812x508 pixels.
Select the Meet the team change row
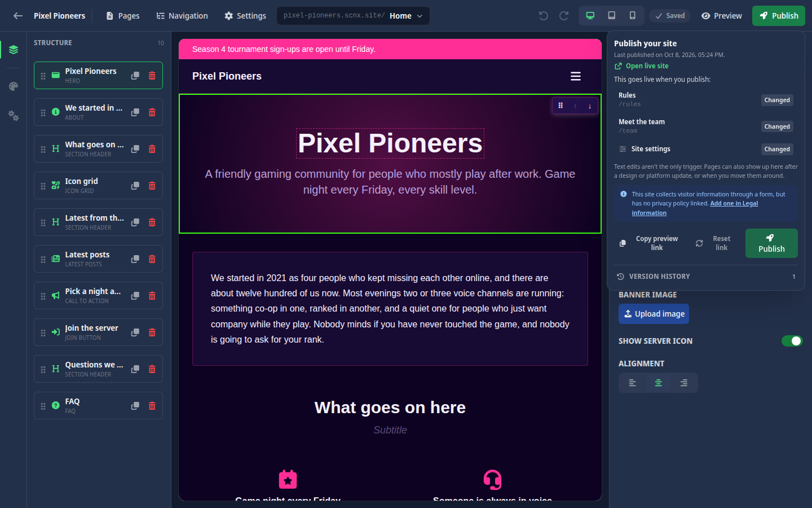point(706,126)
